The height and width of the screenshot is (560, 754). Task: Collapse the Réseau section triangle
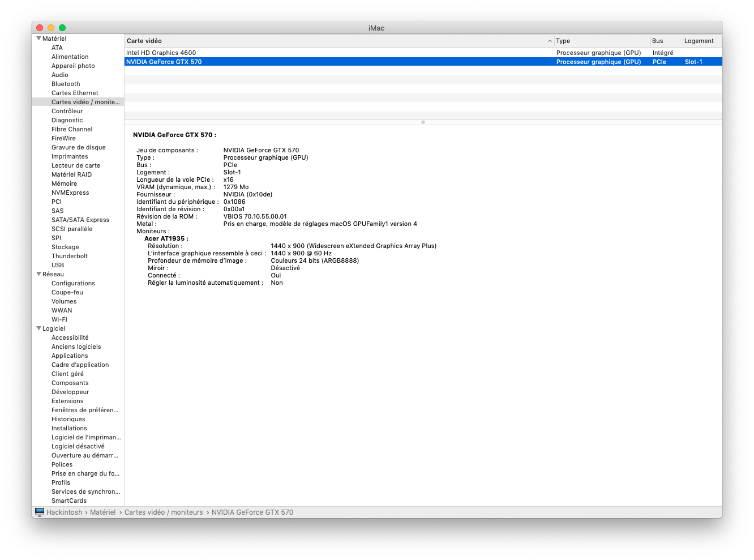[x=38, y=274]
